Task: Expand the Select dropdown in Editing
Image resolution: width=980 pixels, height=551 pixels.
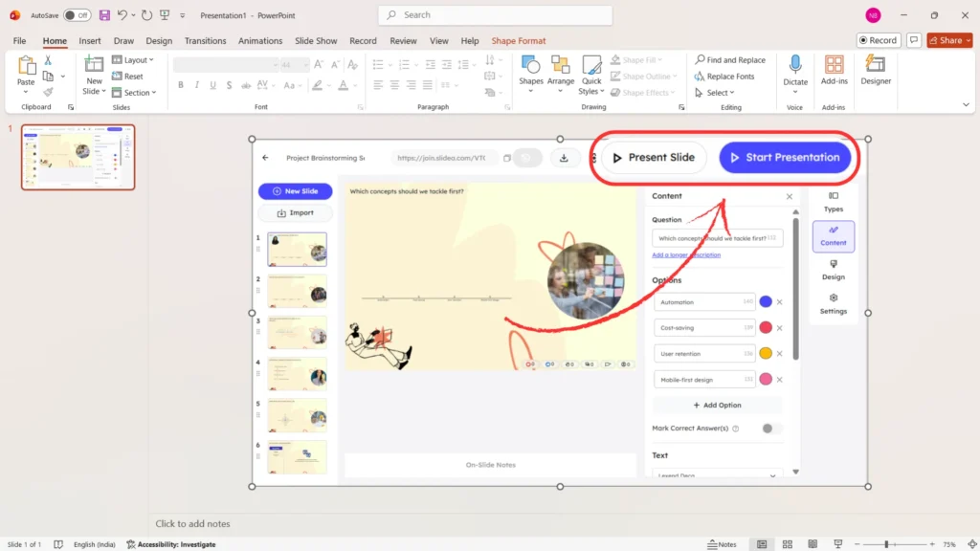Action: 721,93
